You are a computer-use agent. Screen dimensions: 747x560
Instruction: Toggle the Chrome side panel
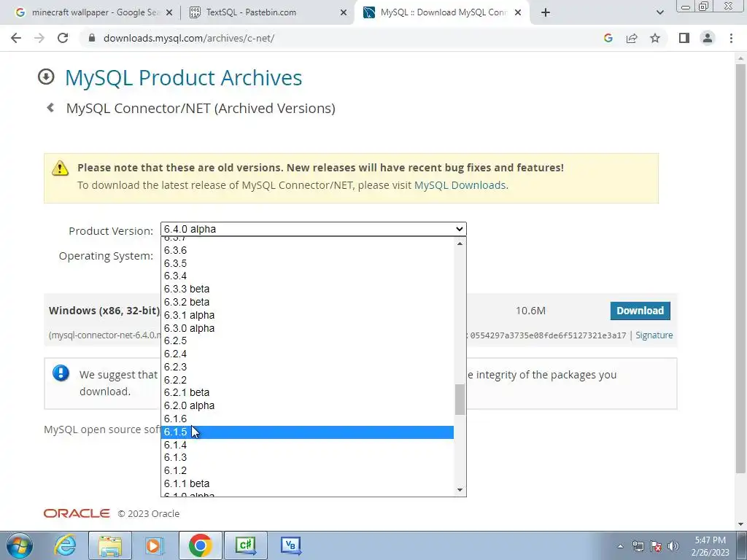click(684, 38)
